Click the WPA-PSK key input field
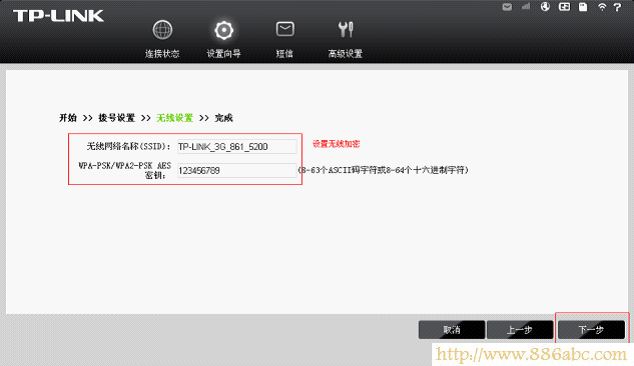 pos(237,170)
